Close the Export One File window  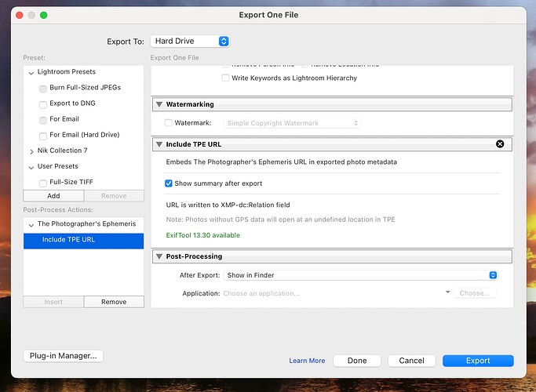tap(20, 15)
